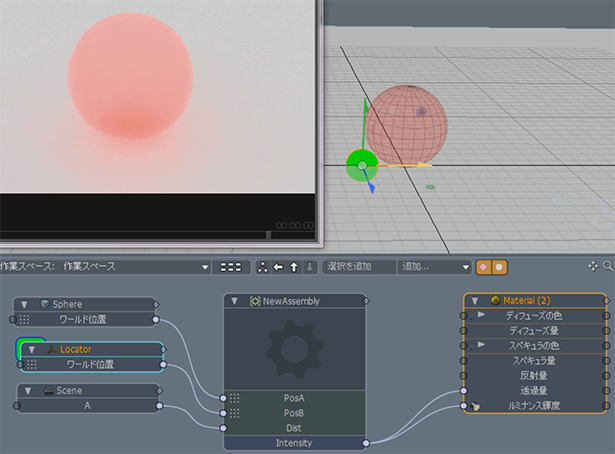This screenshot has width=615, height=454.
Task: Collapse the Material (2) node triangle
Action: pyautogui.click(x=476, y=300)
